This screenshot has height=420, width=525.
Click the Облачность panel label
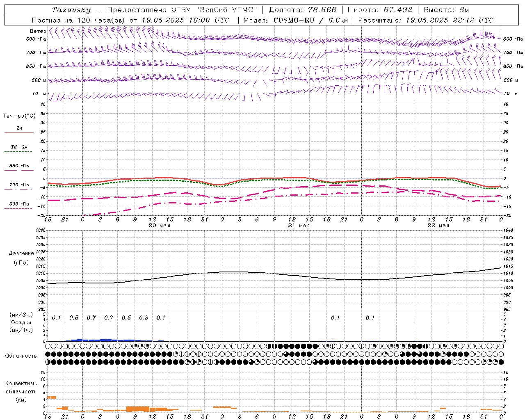(21, 356)
